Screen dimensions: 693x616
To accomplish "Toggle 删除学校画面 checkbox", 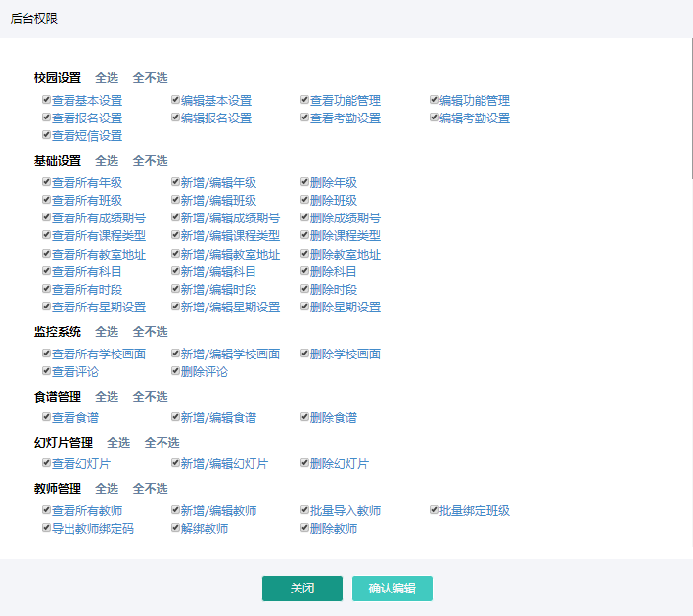I will 304,354.
